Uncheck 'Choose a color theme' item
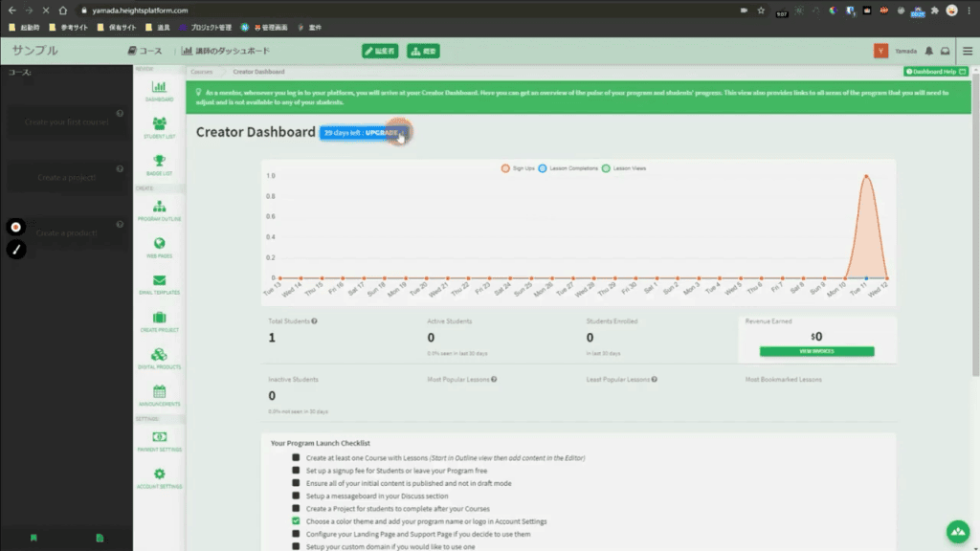This screenshot has width=980, height=551. pyautogui.click(x=296, y=521)
